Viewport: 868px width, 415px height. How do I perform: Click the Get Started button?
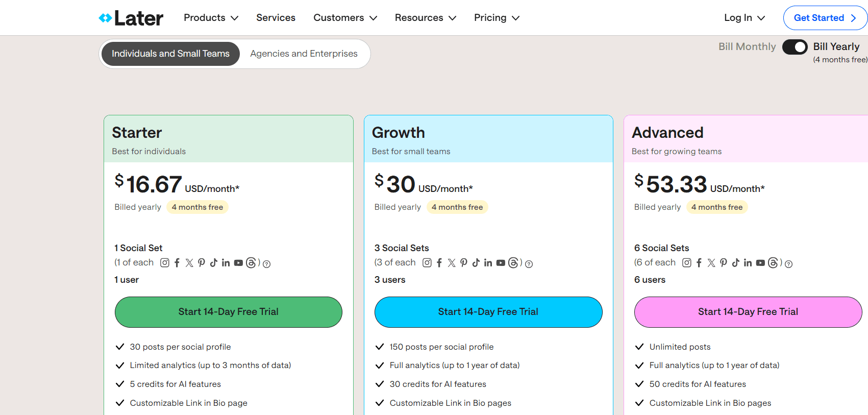pyautogui.click(x=824, y=18)
